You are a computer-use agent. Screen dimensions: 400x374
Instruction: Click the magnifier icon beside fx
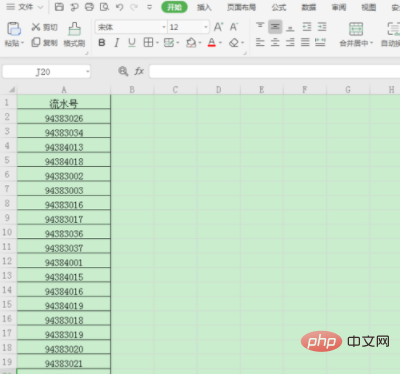tap(123, 71)
